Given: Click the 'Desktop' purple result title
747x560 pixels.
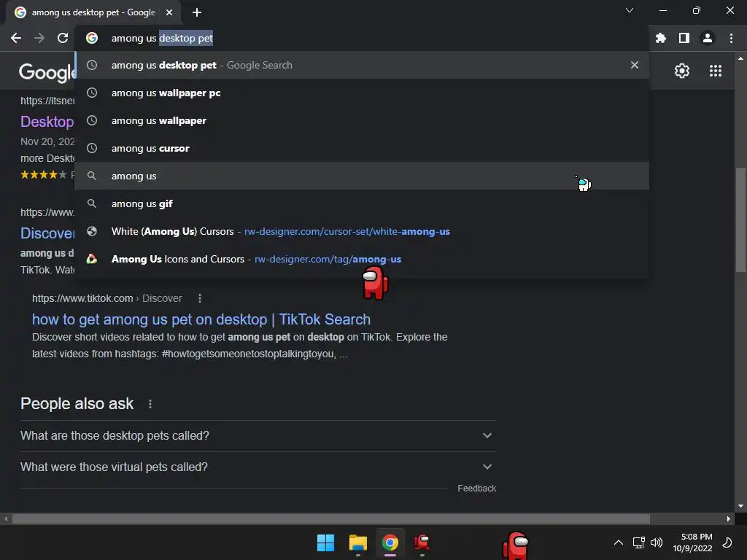Looking at the screenshot, I should [47, 122].
